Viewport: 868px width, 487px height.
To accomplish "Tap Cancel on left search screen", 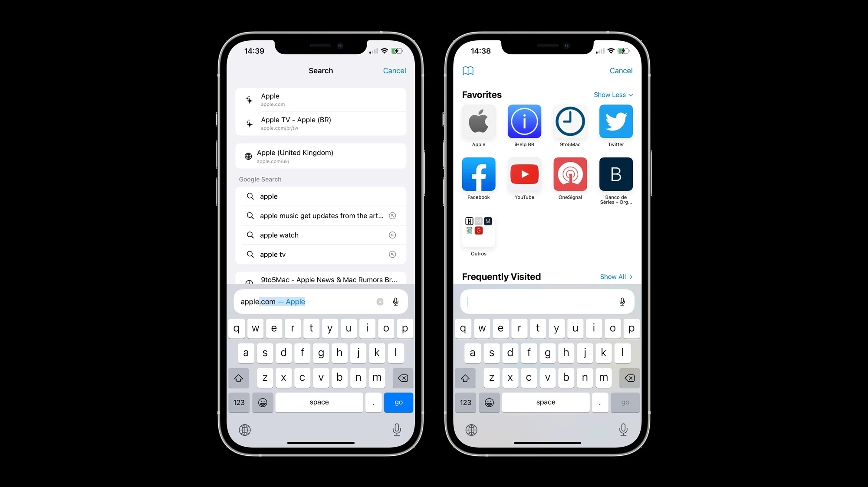I will pyautogui.click(x=394, y=70).
